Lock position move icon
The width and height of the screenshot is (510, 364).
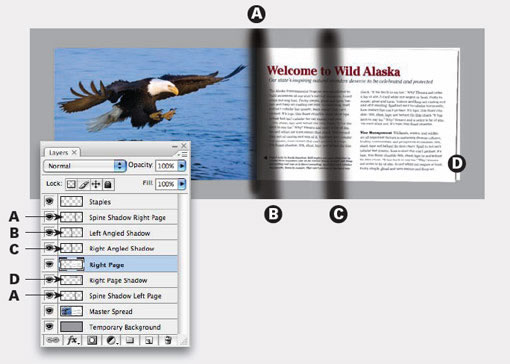(x=96, y=184)
